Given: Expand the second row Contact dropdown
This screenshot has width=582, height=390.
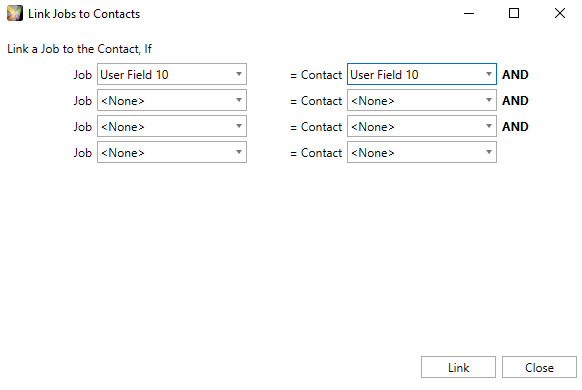Looking at the screenshot, I should [x=422, y=100].
